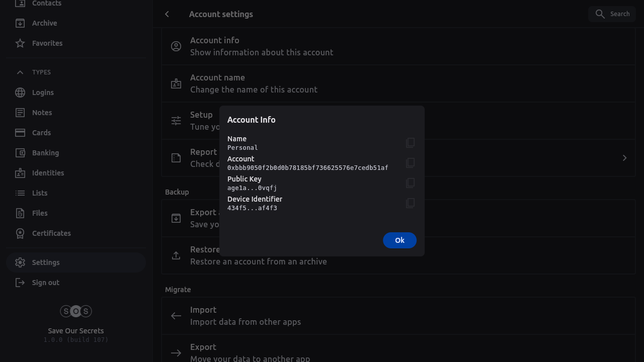Open the Files section

coord(40,213)
